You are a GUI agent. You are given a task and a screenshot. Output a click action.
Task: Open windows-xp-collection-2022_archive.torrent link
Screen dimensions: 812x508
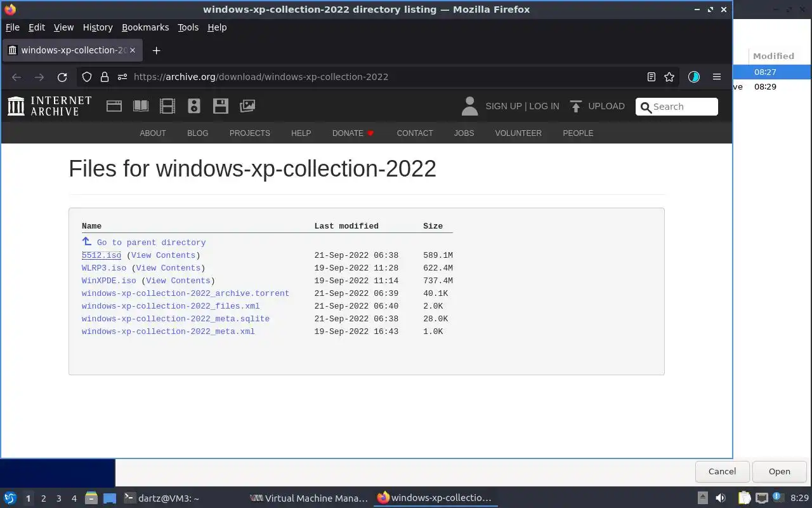pyautogui.click(x=185, y=293)
